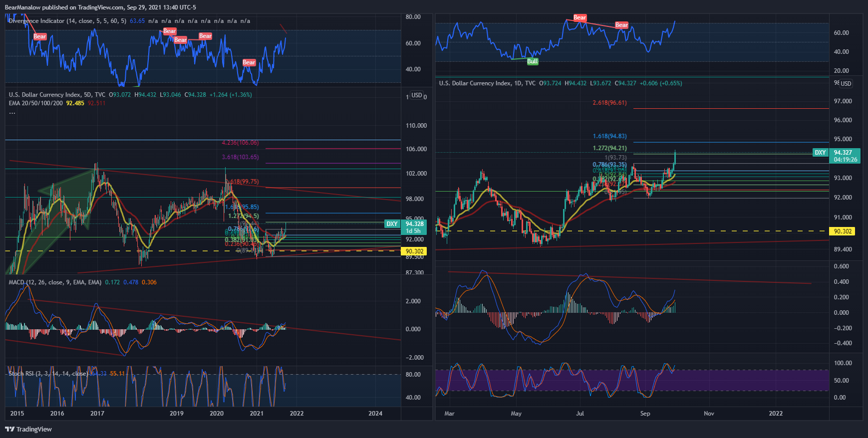Click Nov on the 1D time axis
Image resolution: width=868 pixels, height=438 pixels.
709,413
